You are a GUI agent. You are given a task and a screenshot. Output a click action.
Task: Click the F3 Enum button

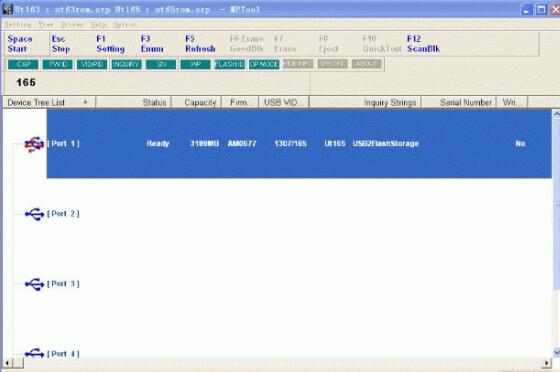[152, 44]
